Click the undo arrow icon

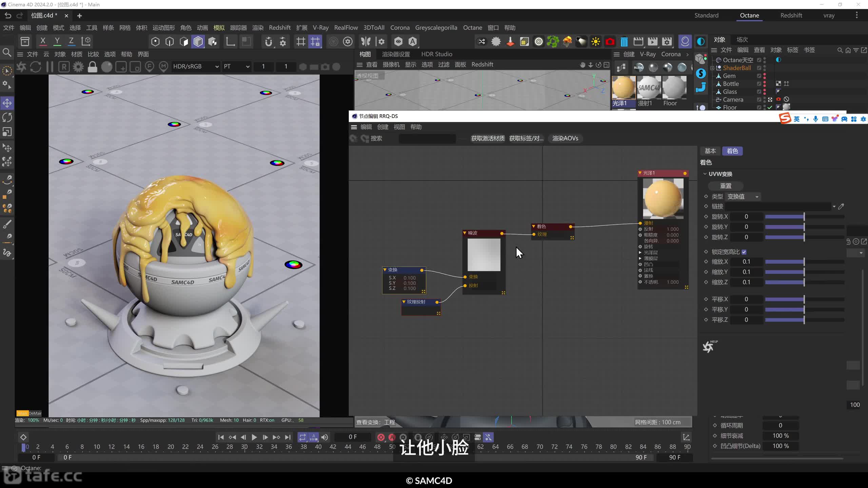pos(8,15)
